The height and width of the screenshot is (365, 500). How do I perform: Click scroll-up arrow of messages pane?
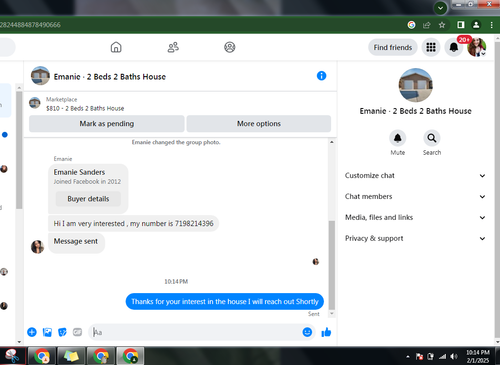pos(332,142)
